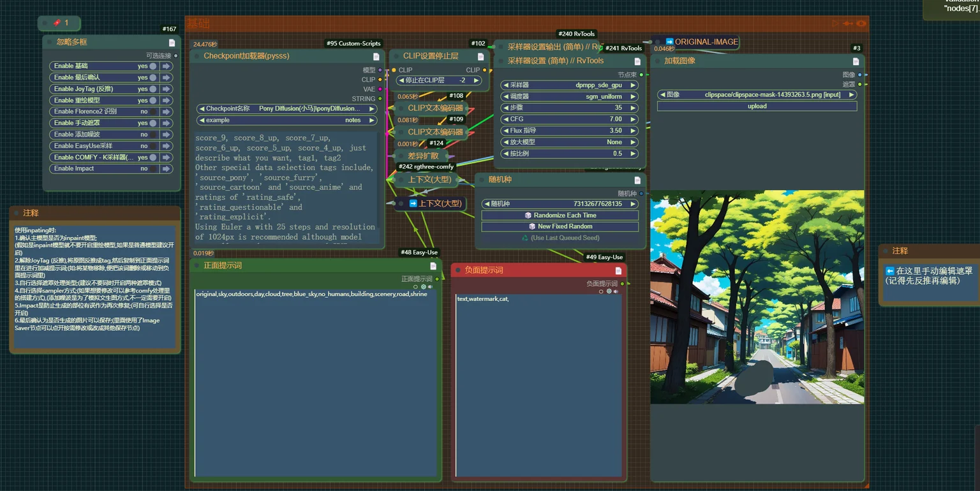Click the arrow button beside Enable 添加噪波
980x491 pixels.
(x=167, y=135)
